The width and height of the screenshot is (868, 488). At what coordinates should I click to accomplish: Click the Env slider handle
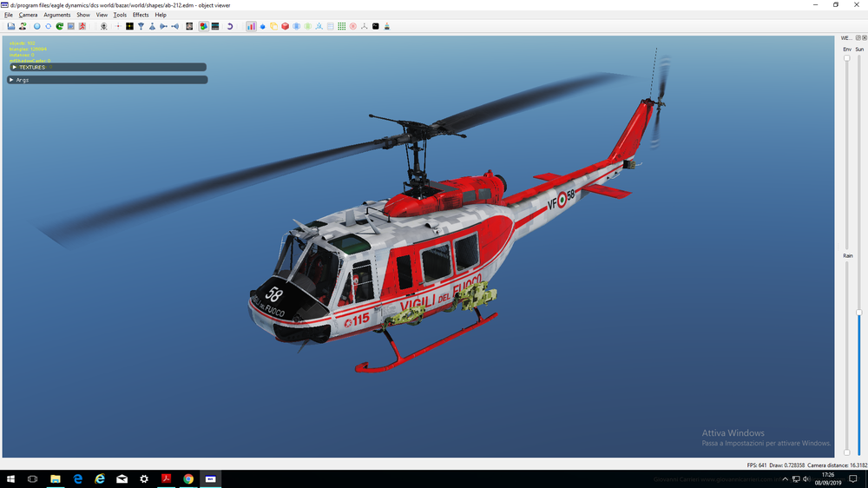click(x=847, y=58)
